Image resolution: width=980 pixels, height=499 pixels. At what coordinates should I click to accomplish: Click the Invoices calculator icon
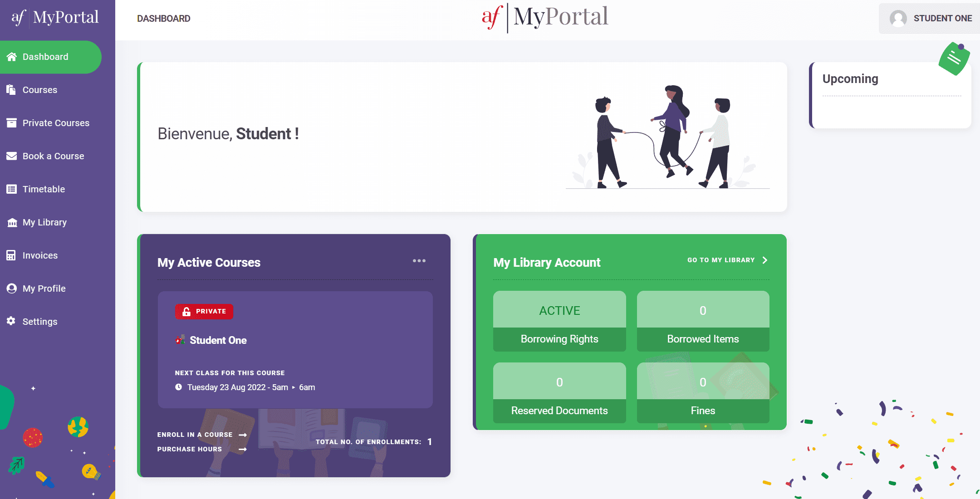pos(11,255)
